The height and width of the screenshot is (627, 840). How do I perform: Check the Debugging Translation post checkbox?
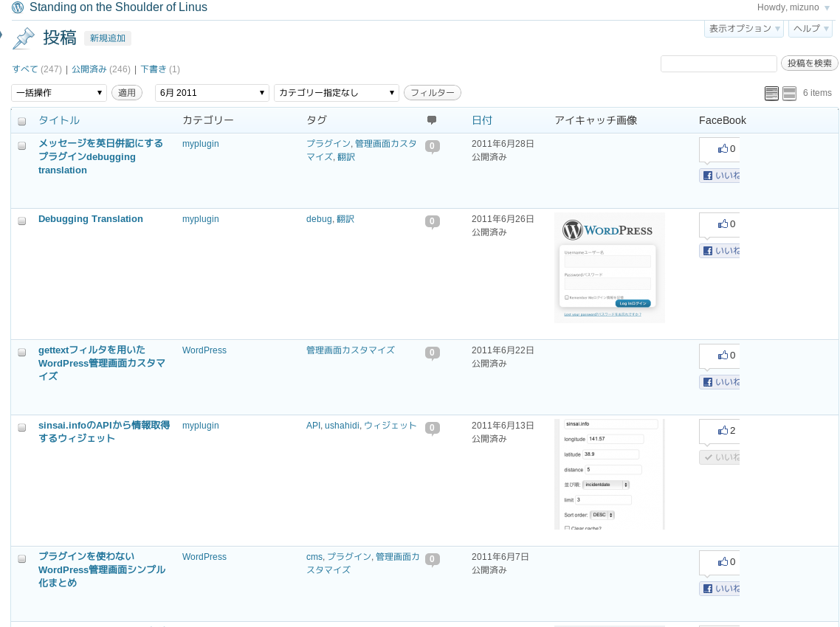pos(22,221)
